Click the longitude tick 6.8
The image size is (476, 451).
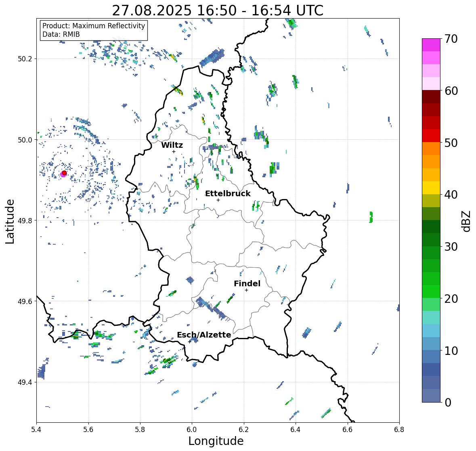point(399,429)
